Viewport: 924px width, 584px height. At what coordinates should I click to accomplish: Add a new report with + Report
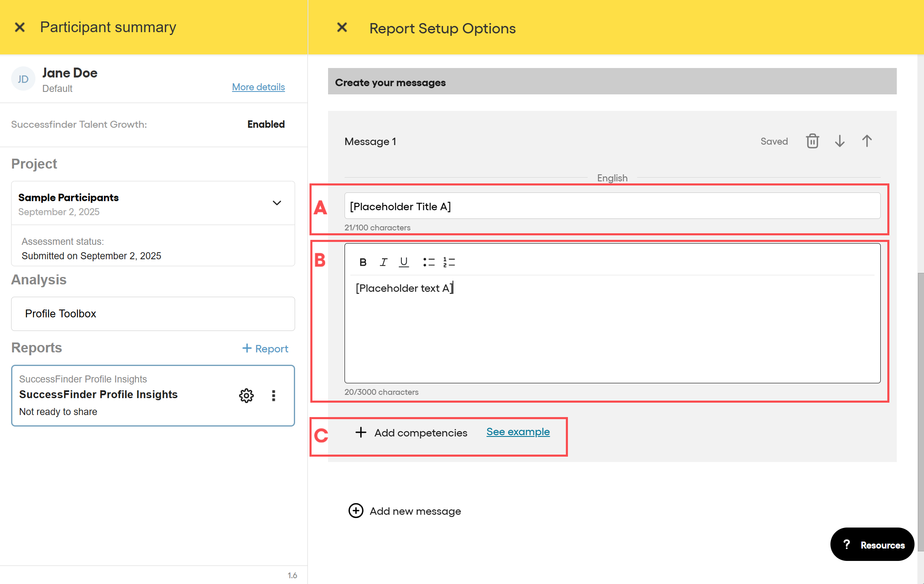[x=265, y=348]
